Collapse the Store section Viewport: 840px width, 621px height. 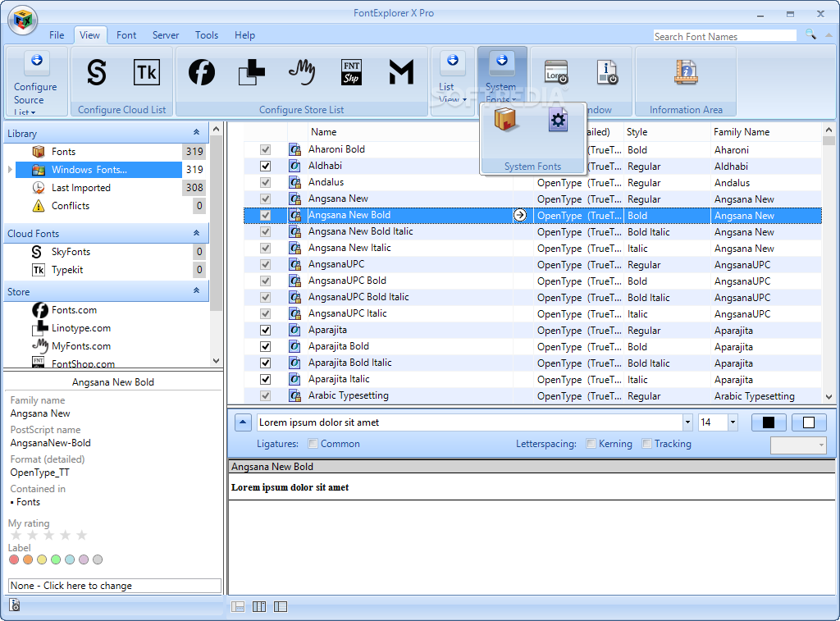click(x=197, y=290)
